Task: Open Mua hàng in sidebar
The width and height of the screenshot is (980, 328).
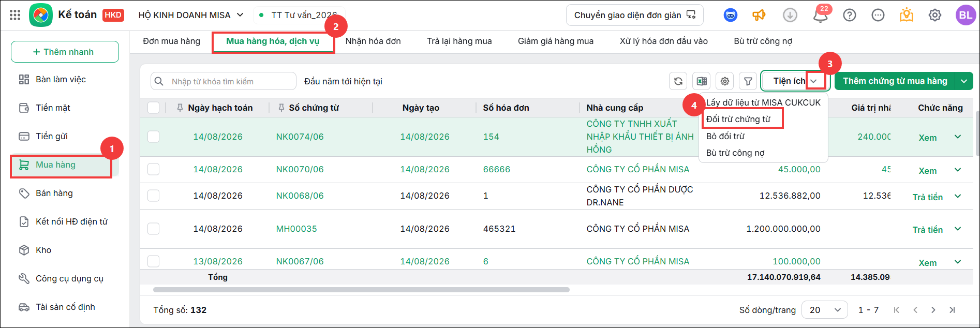Action: pos(65,165)
